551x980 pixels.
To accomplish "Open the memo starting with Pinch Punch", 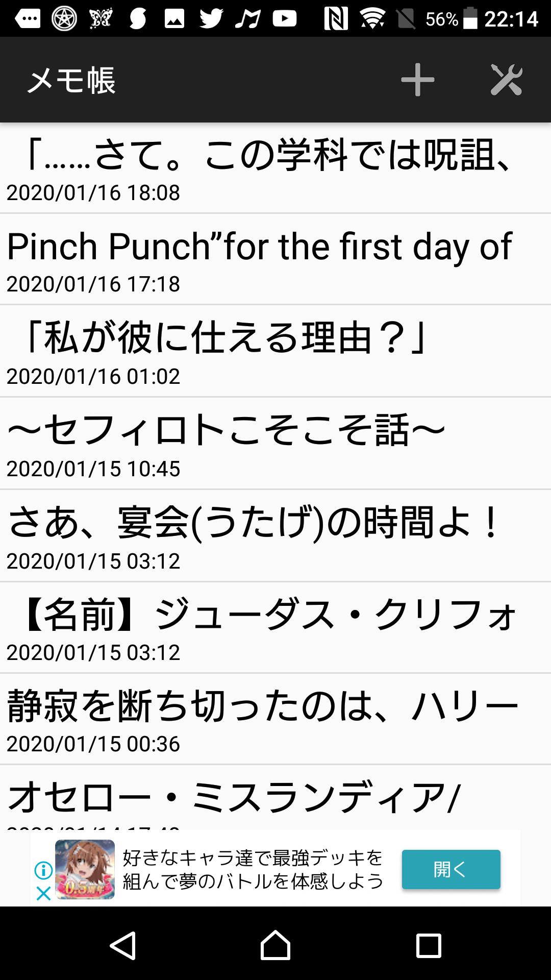I will coord(275,259).
